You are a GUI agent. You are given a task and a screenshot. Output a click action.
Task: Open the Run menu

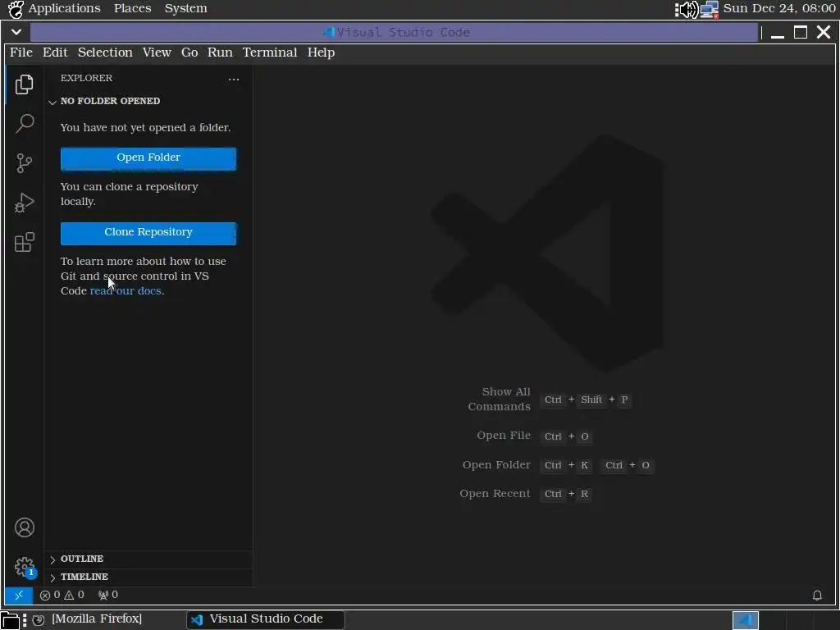point(220,52)
